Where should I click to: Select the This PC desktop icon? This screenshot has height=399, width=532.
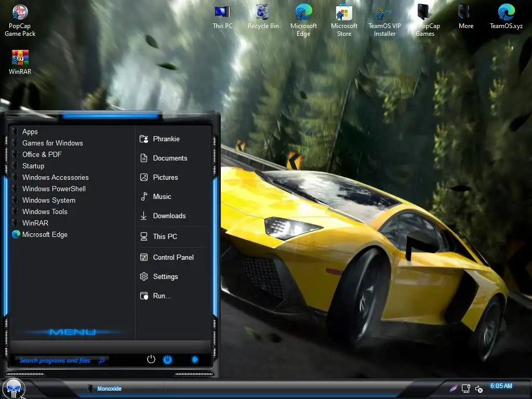[222, 17]
